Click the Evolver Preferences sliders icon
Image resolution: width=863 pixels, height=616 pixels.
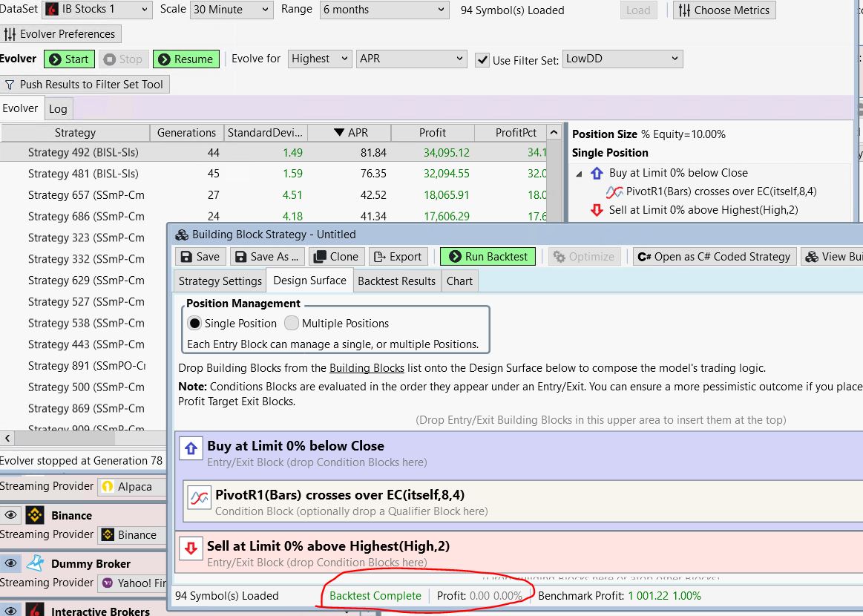coord(10,34)
